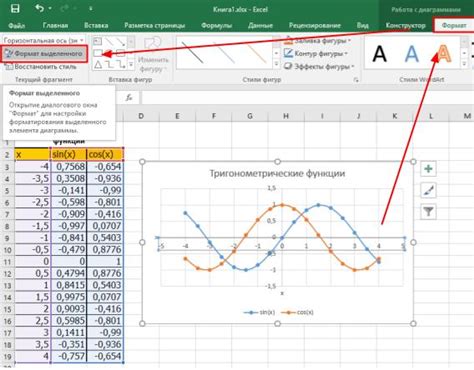This screenshot has width=474, height=370.
Task: Click the insert function fx icon
Action: (x=129, y=98)
